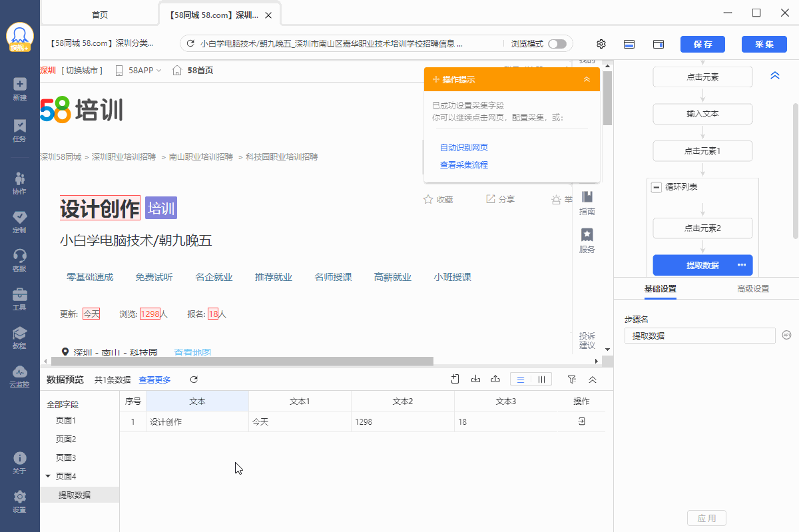The height and width of the screenshot is (532, 799).
Task: Click the 分享 share icon on the webpage
Action: click(x=491, y=199)
